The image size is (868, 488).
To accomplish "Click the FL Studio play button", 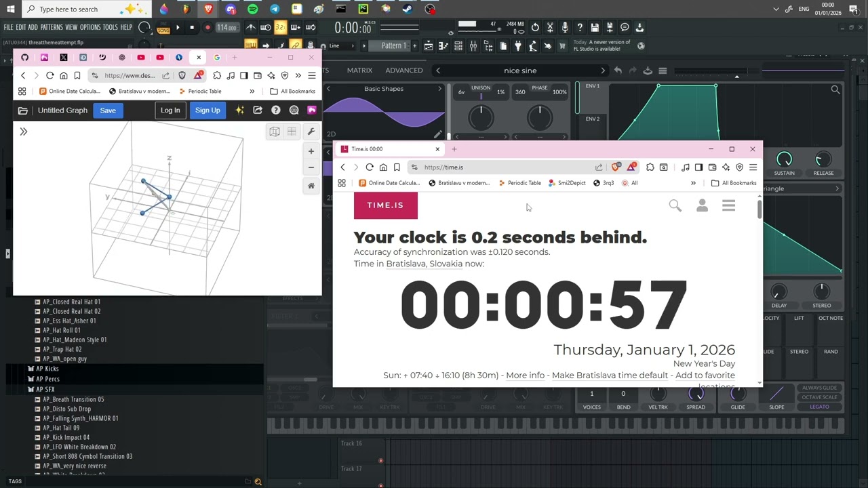I will point(178,28).
